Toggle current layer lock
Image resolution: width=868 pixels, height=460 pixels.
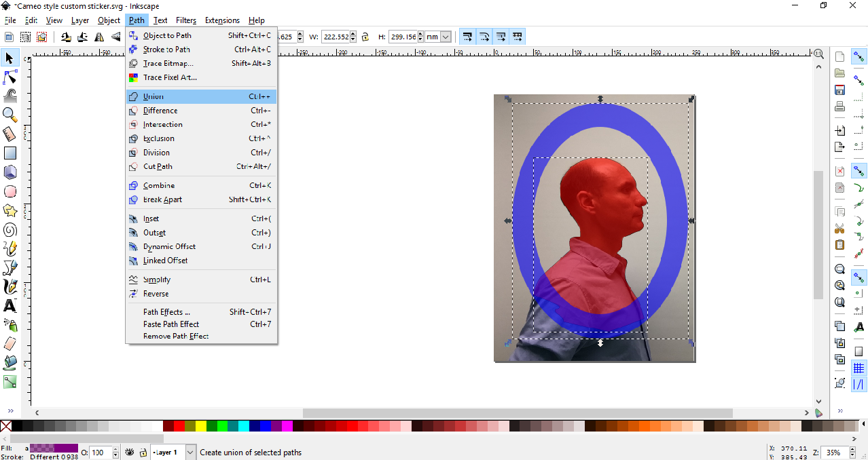[144, 452]
